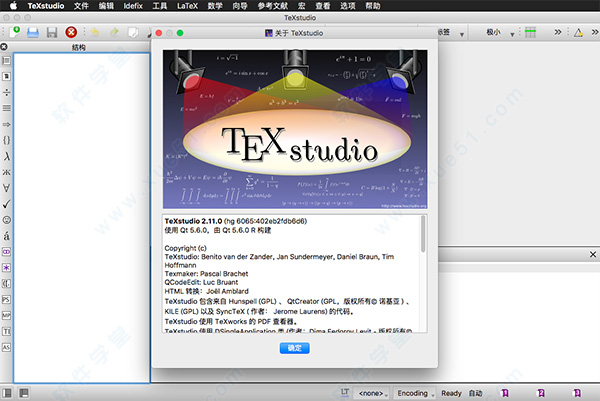Open the LaTeX menu

[x=188, y=6]
